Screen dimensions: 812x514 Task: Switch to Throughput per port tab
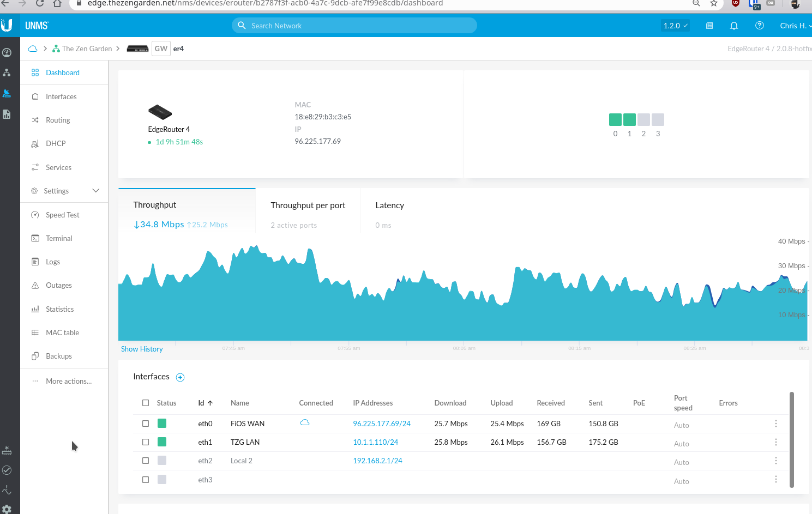tap(308, 211)
